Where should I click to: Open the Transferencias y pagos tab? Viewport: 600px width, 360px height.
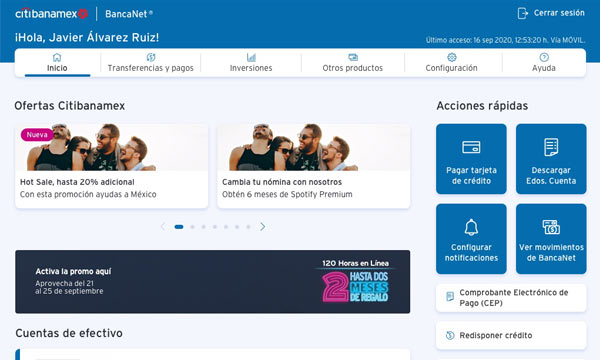(x=151, y=63)
